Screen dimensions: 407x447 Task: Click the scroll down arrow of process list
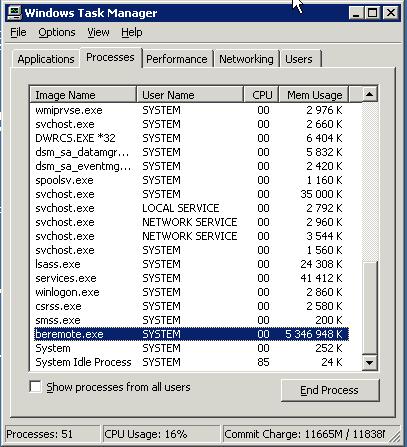coord(369,362)
